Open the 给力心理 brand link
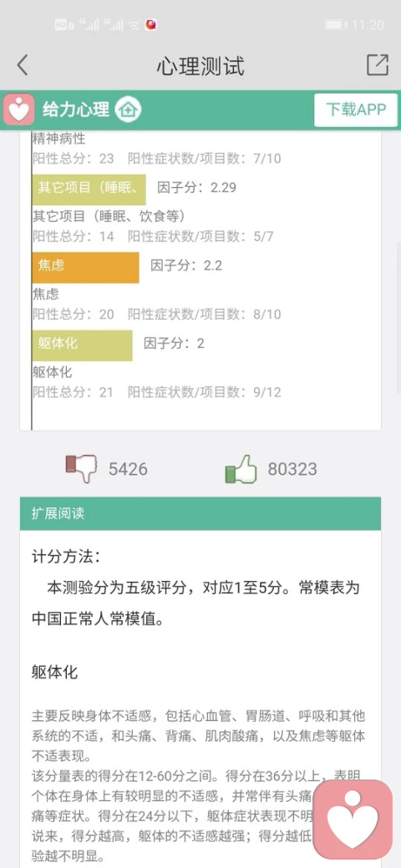The width and height of the screenshot is (401, 868). pyautogui.click(x=76, y=109)
